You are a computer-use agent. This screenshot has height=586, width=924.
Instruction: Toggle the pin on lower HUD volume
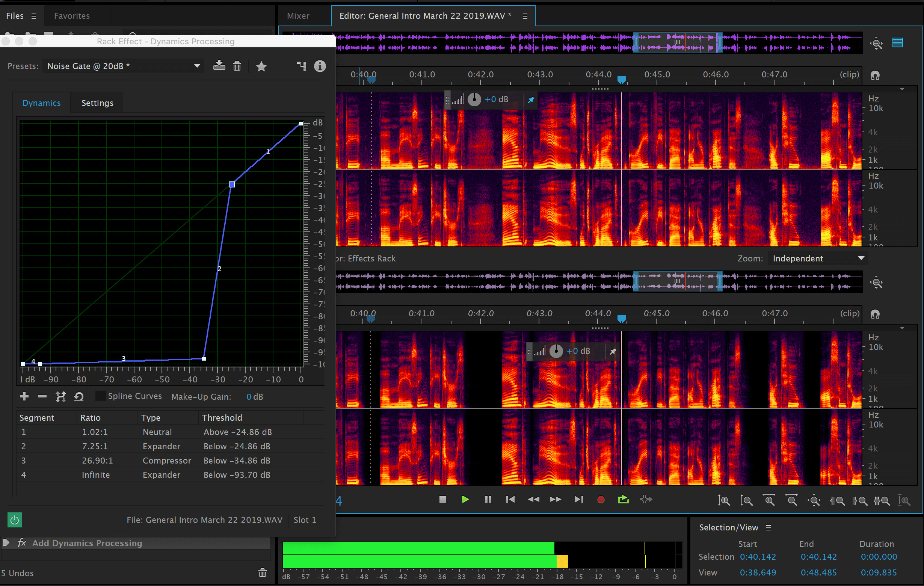613,351
